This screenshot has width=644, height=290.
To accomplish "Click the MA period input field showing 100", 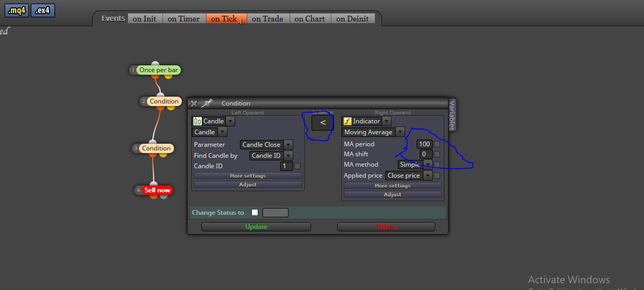I will tap(424, 144).
